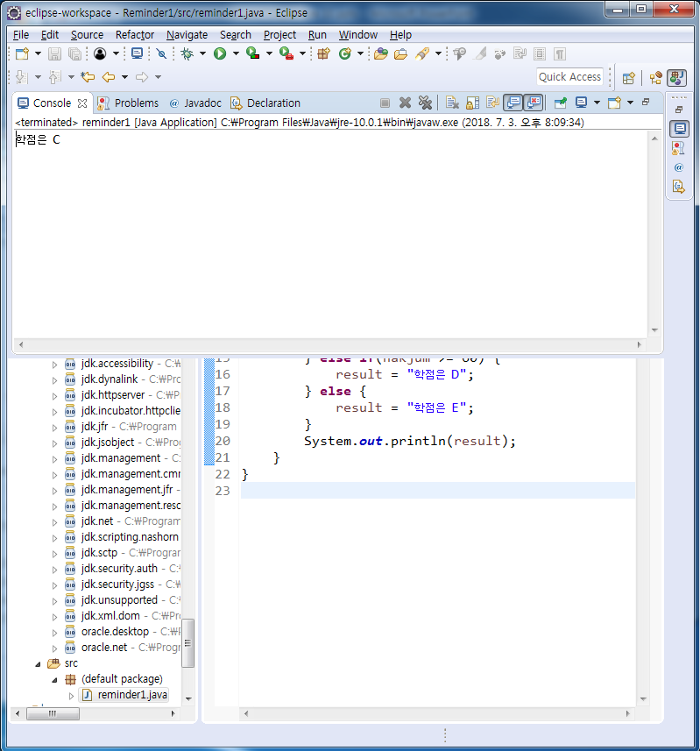Viewport: 700px width, 751px height.
Task: Click the Declaration icon in right trim bar
Action: 678,187
